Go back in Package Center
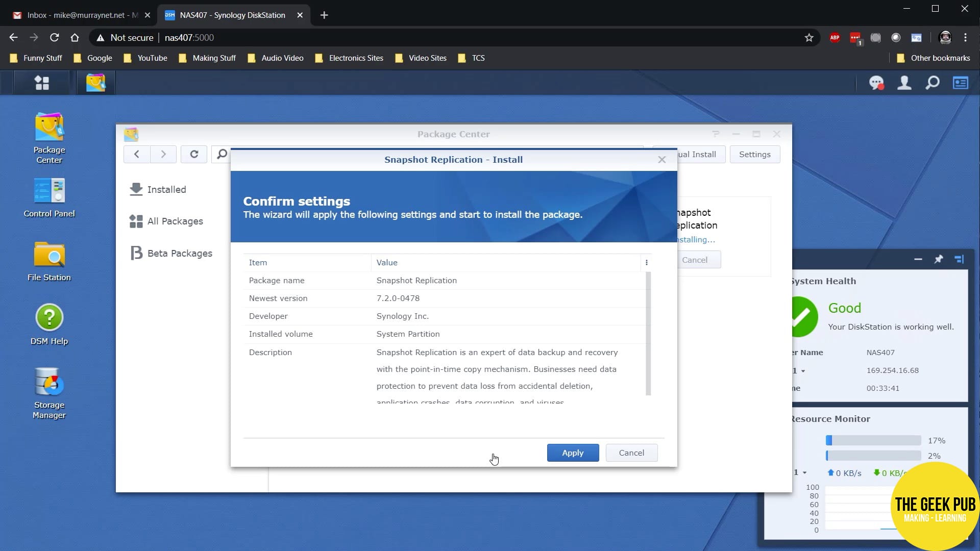Viewport: 980px width, 551px height. (x=137, y=154)
